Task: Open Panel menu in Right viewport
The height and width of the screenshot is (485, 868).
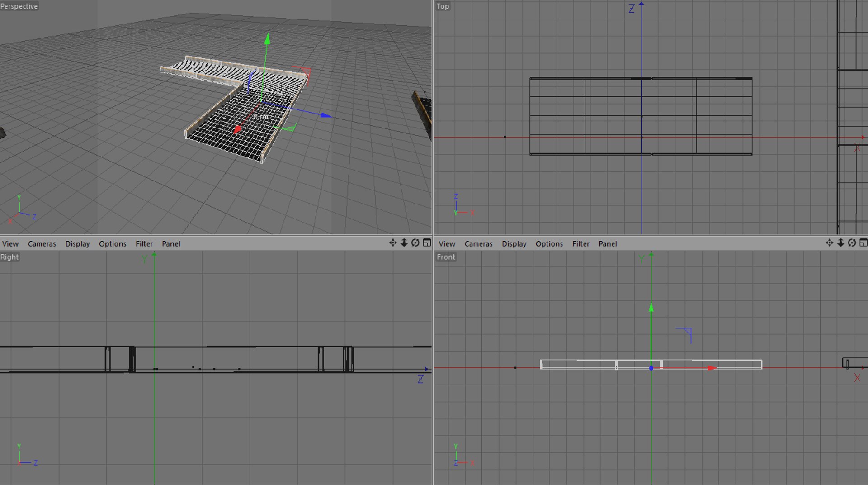Action: click(x=171, y=243)
